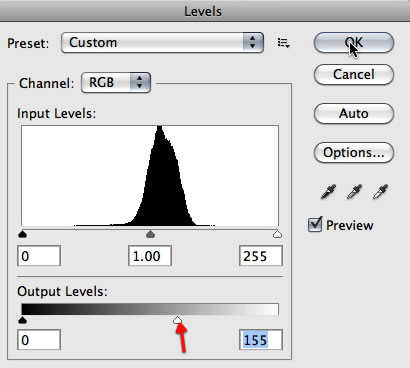This screenshot has width=410, height=368.
Task: Click the Output Levels label
Action: click(62, 291)
